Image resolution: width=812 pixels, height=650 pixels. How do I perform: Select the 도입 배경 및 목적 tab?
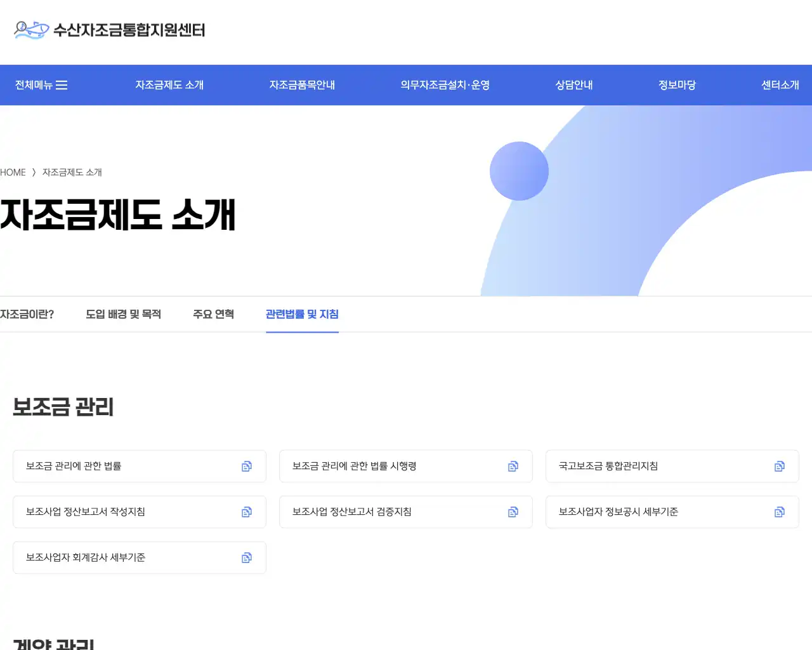[x=124, y=314]
